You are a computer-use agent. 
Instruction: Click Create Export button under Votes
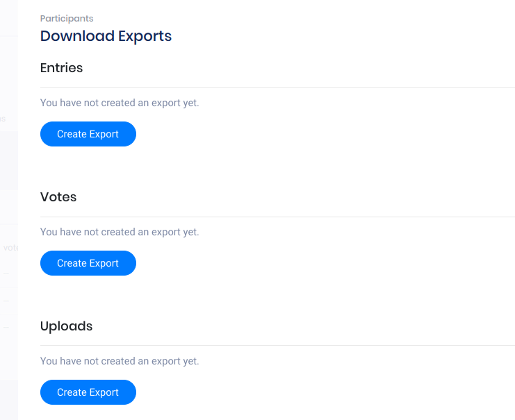coord(88,263)
